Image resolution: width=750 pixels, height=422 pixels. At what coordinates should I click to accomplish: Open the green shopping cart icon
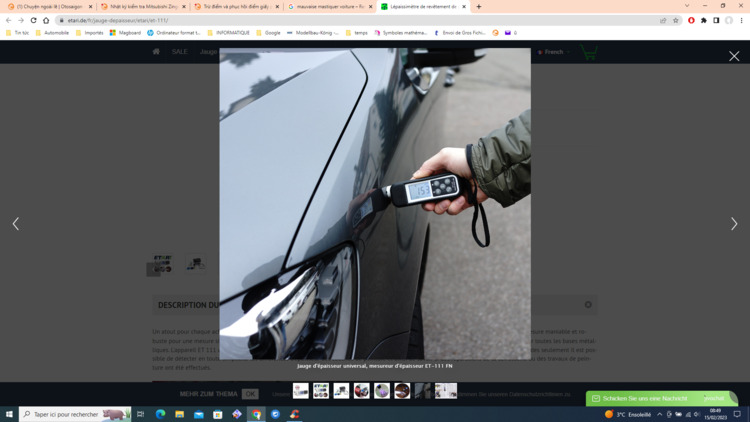(x=589, y=52)
